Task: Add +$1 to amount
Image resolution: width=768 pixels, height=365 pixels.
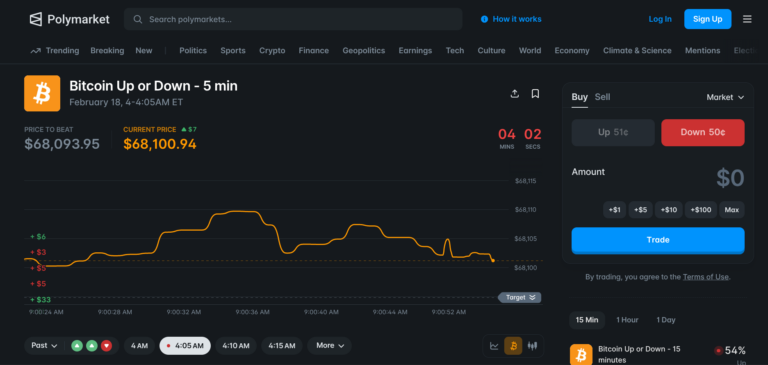Action: tap(614, 210)
